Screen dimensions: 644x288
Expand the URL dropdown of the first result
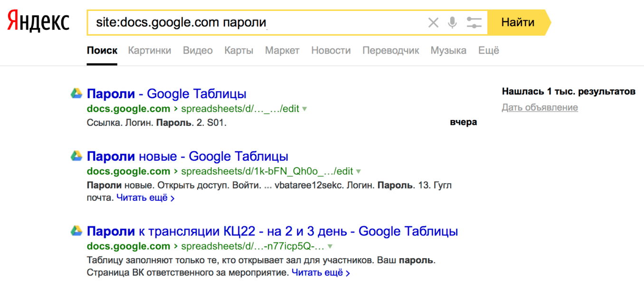coord(304,108)
